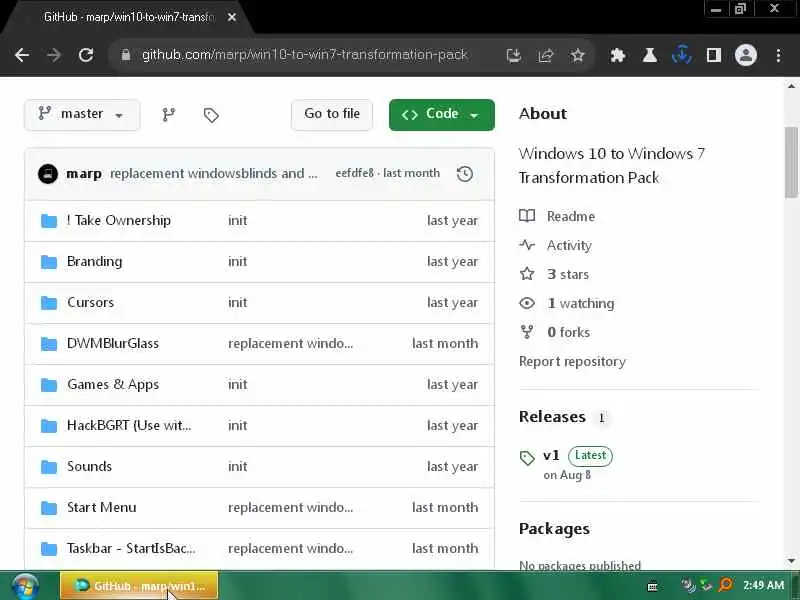Click marp's avatar in commit bar
The height and width of the screenshot is (600, 800).
[x=48, y=174]
